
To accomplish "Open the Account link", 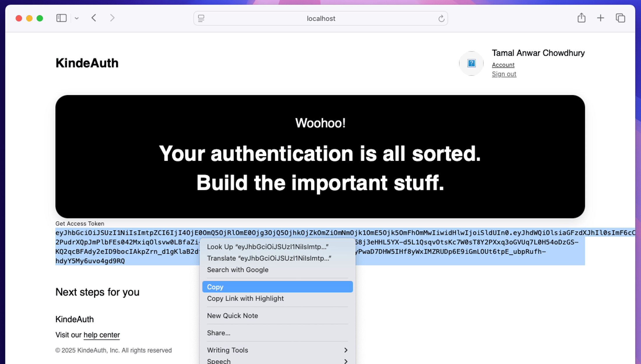I will point(503,65).
